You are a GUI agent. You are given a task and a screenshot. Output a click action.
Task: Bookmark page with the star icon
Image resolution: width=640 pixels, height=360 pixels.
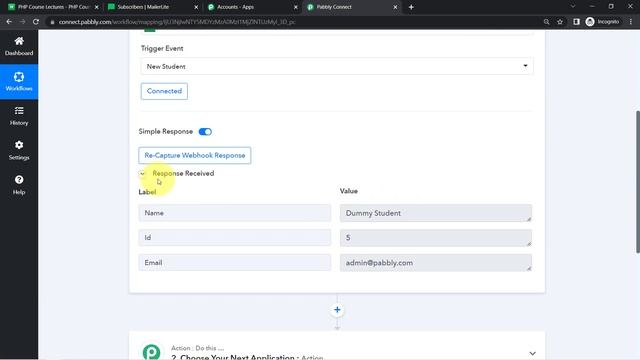tap(560, 22)
